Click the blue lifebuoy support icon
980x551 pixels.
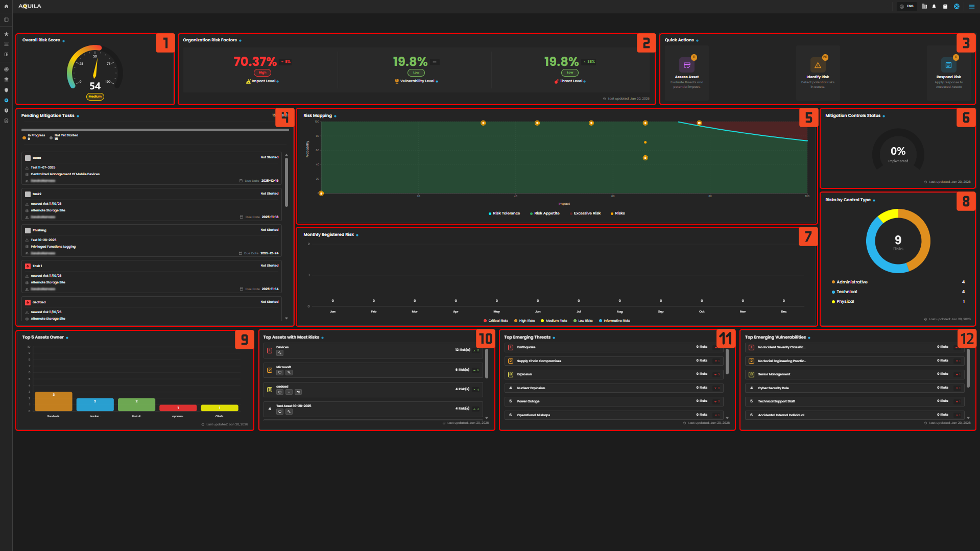(x=957, y=7)
